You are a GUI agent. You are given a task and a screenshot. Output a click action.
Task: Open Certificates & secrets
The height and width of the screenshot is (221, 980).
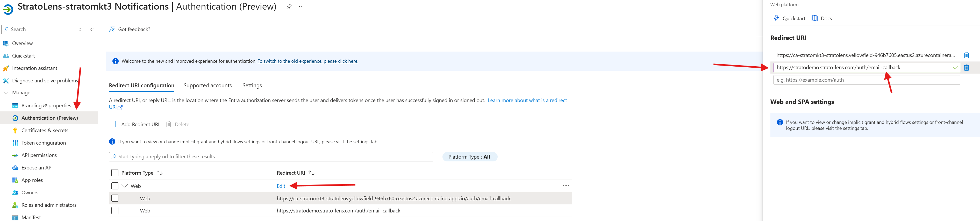[x=45, y=131]
